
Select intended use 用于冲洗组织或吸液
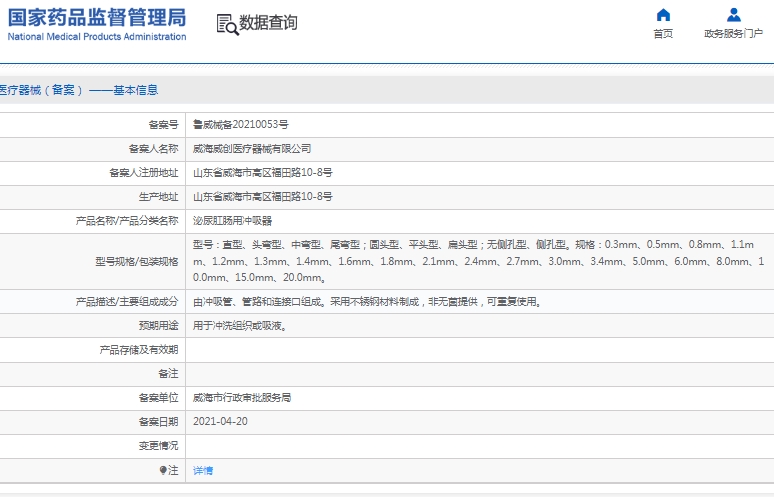click(240, 326)
